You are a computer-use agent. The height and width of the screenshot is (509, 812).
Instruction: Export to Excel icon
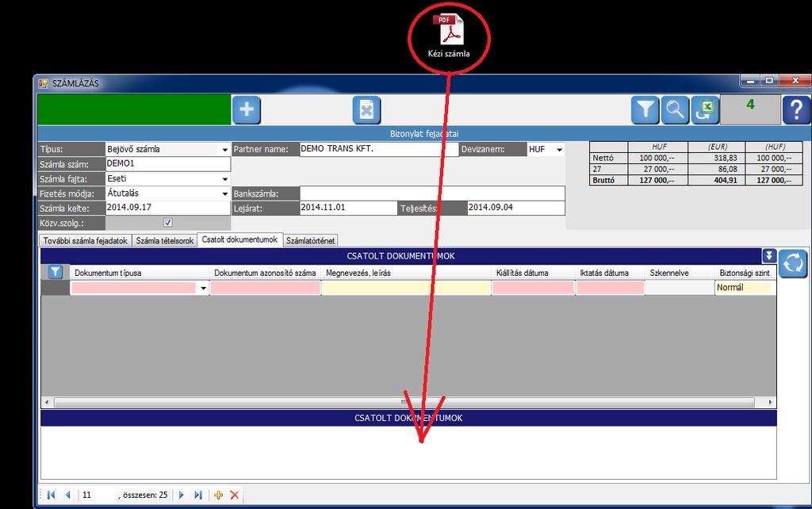coord(705,109)
